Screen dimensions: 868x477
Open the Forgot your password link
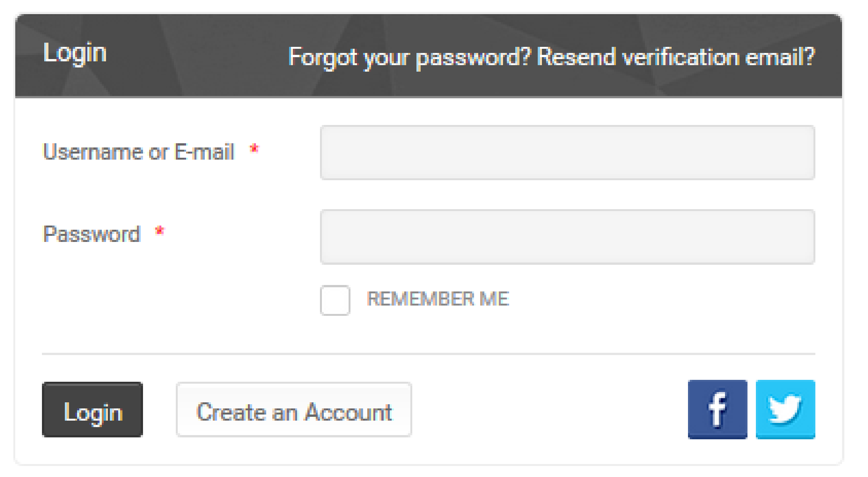tap(410, 58)
